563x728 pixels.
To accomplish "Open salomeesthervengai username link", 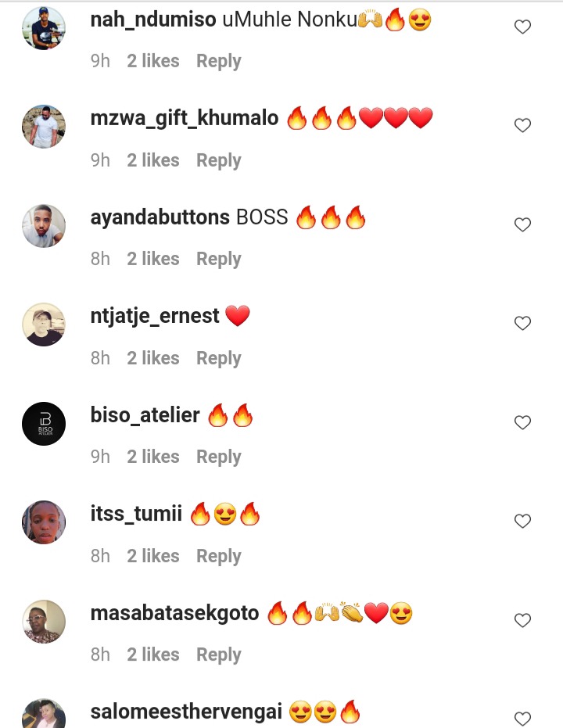I will pos(186,712).
